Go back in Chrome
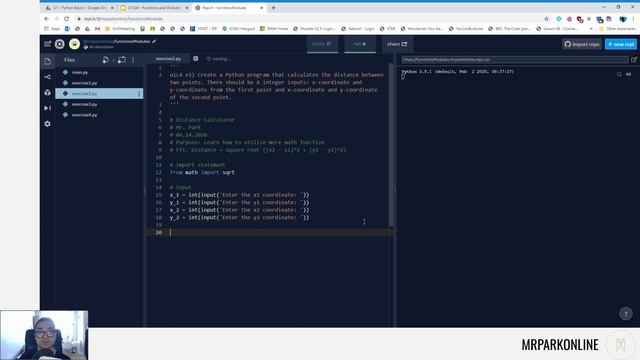640x360 pixels. pos(47,19)
